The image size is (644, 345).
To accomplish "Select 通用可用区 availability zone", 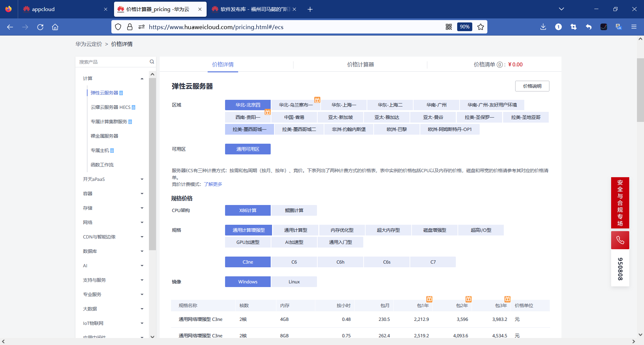I will point(248,149).
